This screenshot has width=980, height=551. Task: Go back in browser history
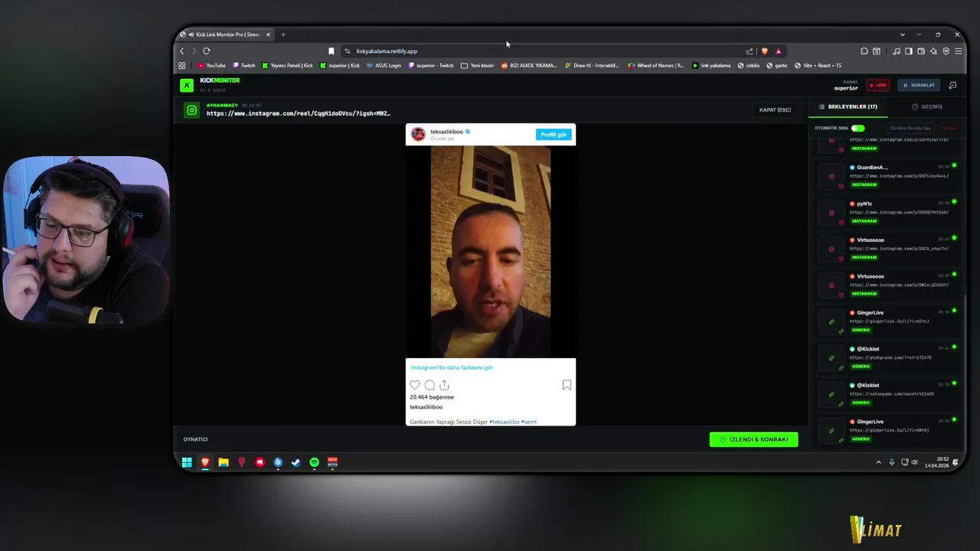tap(182, 51)
